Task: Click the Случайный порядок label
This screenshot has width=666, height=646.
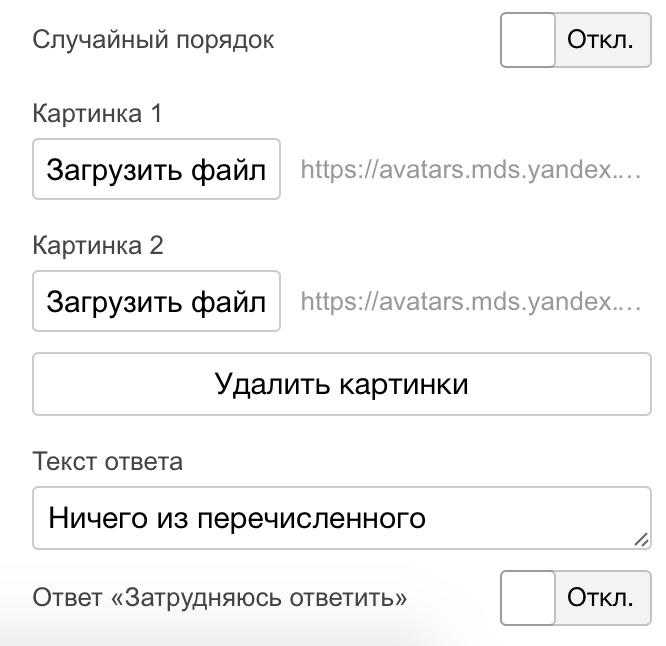Action: [153, 40]
